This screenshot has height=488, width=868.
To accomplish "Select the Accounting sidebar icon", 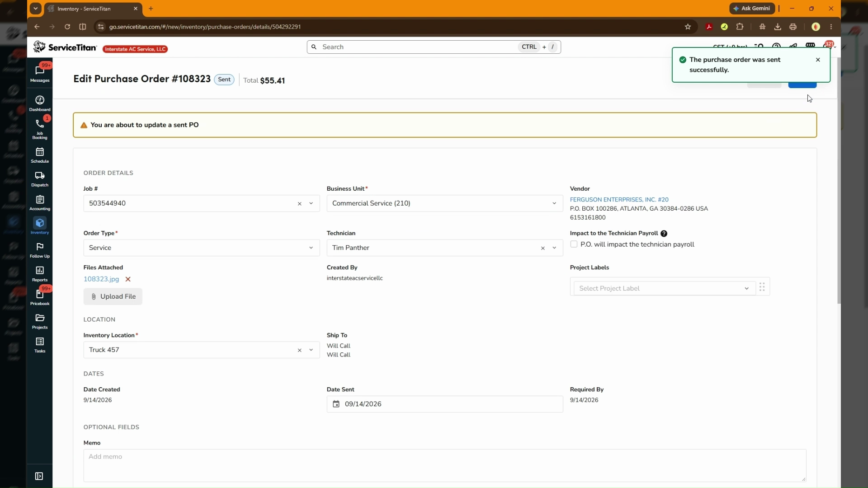I will [x=40, y=203].
